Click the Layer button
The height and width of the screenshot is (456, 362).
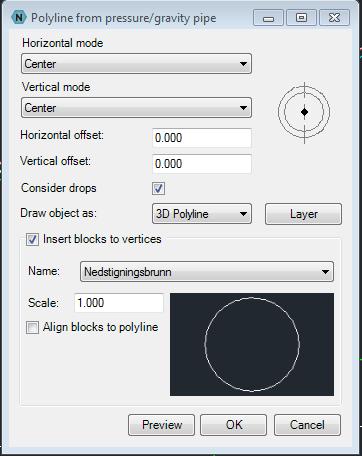[303, 214]
